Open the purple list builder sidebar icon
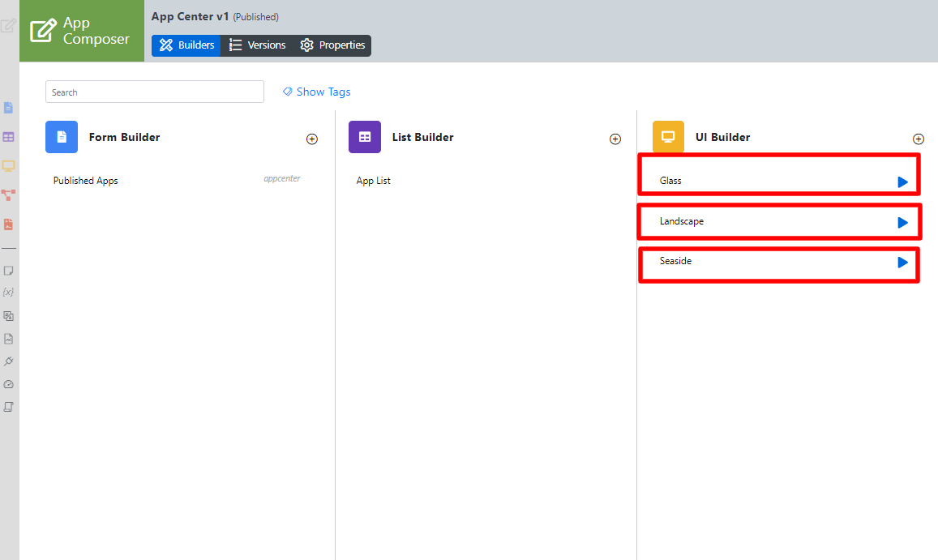938x560 pixels. [9, 137]
